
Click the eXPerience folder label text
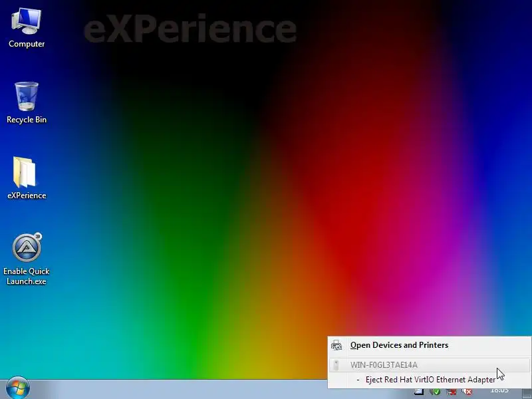point(27,196)
